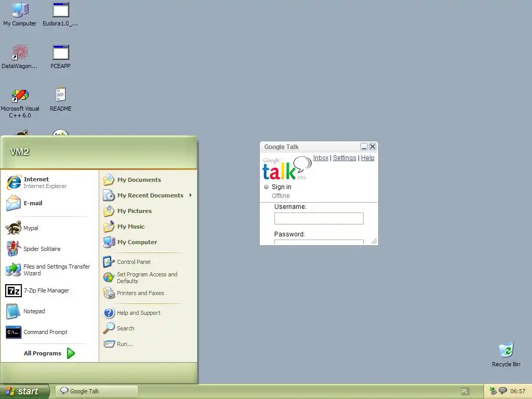Close the Google Talk window
Image resolution: width=532 pixels, height=399 pixels.
point(373,147)
